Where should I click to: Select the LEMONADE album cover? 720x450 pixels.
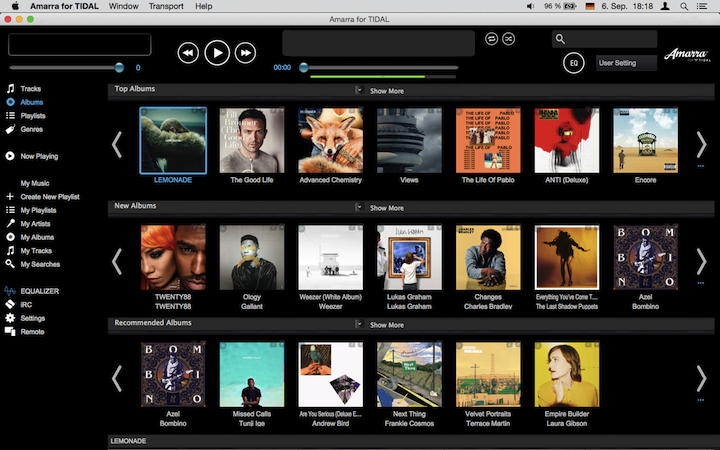point(173,141)
